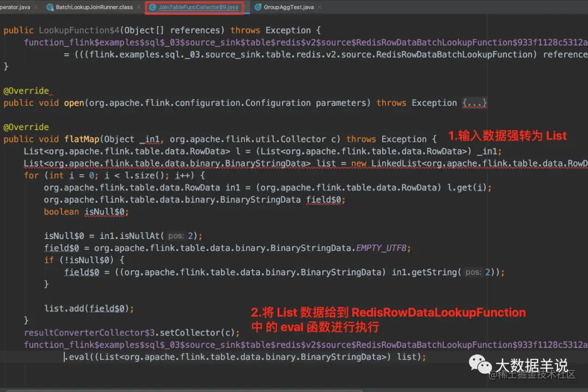Close the GroupAggTest.java tab
This screenshot has height=392, width=588.
(320, 7)
